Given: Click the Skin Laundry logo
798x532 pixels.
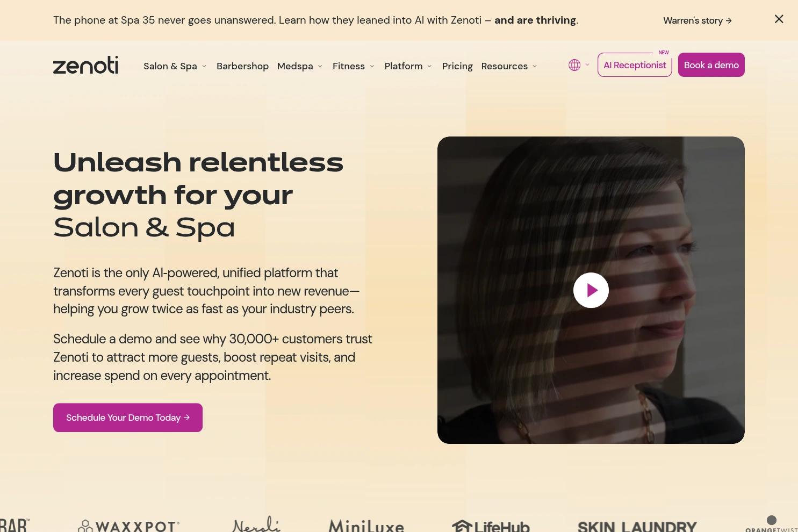Looking at the screenshot, I should [x=637, y=526].
